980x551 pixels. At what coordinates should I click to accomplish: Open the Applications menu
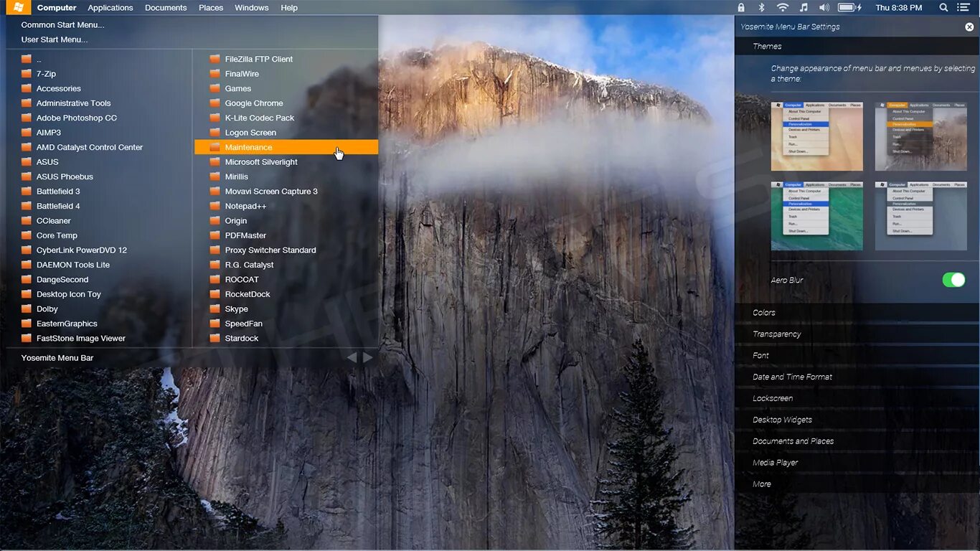tap(110, 7)
